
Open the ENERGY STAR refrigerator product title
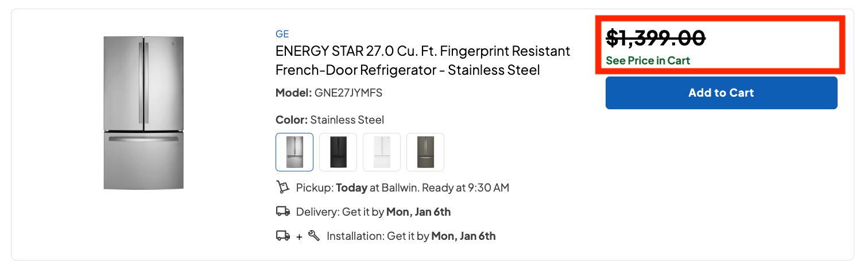click(x=423, y=60)
